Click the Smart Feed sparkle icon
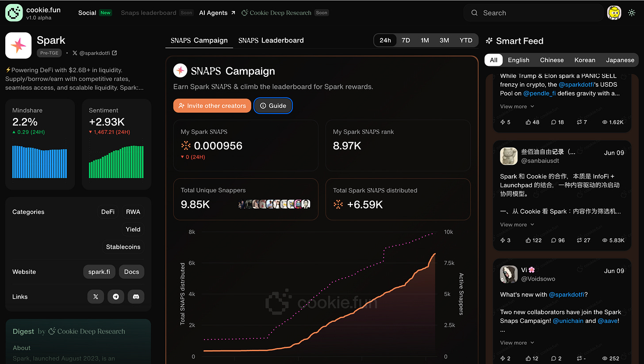 [x=489, y=41]
